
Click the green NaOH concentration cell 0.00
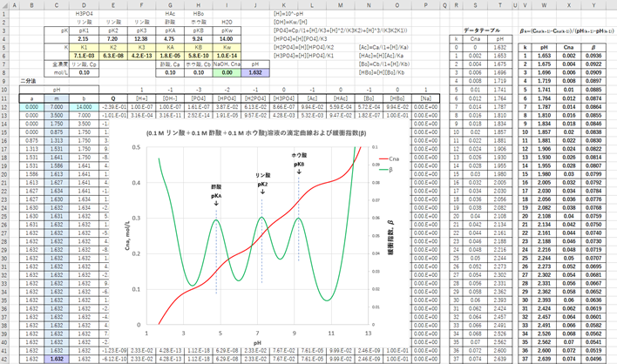coord(227,73)
